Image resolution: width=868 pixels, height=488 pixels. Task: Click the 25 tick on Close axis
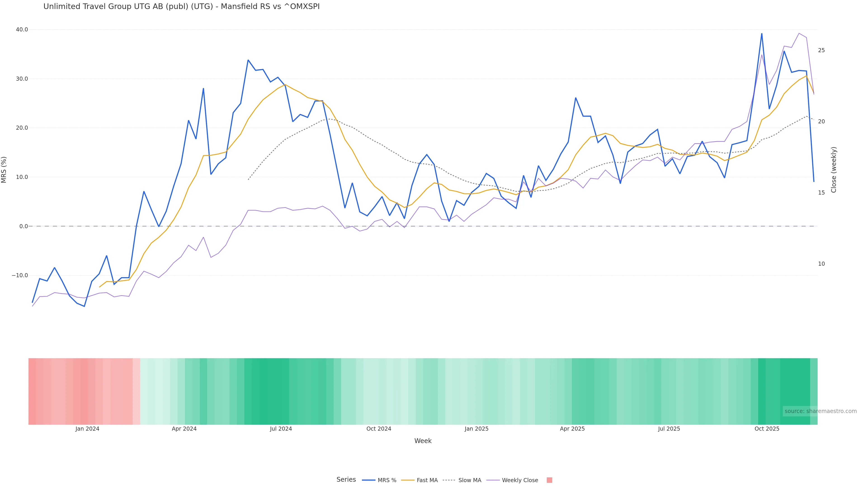[x=821, y=50]
